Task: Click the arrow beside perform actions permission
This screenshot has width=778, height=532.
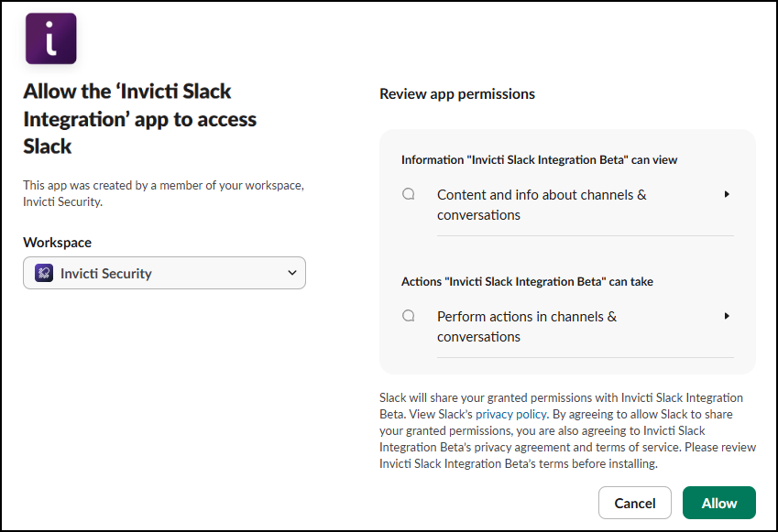Action: pos(727,316)
